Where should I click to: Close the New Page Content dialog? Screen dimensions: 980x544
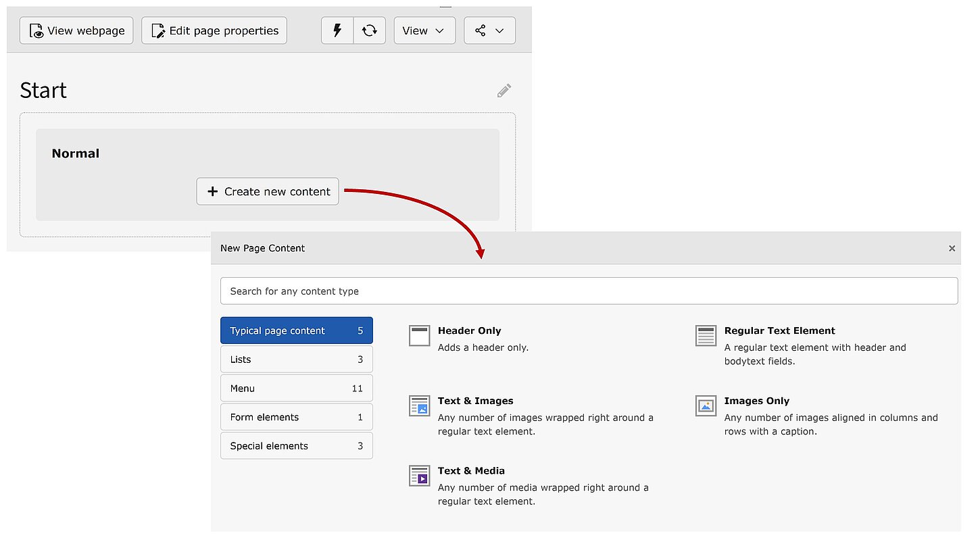(x=952, y=248)
